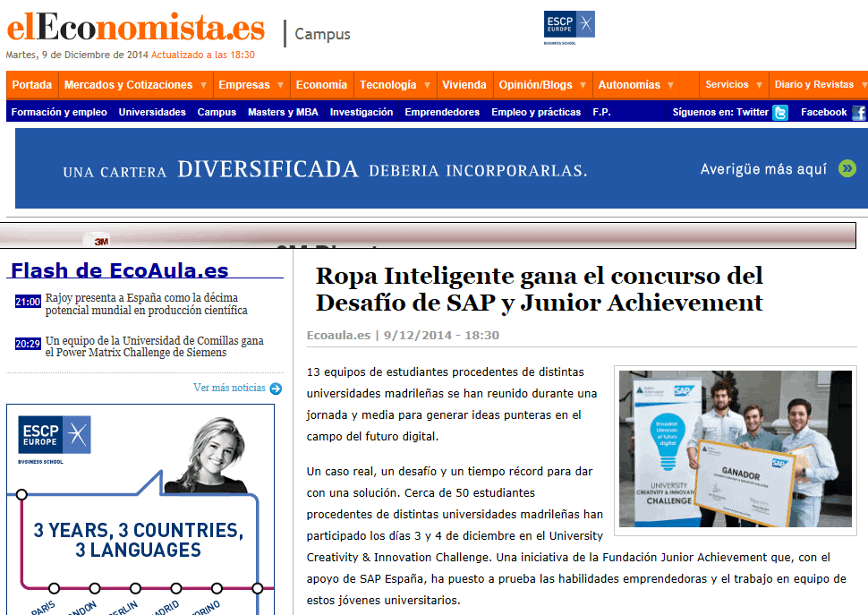This screenshot has height=615, width=868.
Task: Click the blue arrow beside Ver más noticias
Action: (276, 389)
